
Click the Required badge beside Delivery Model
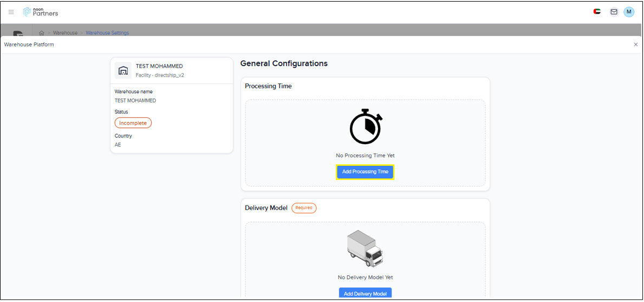coord(304,208)
